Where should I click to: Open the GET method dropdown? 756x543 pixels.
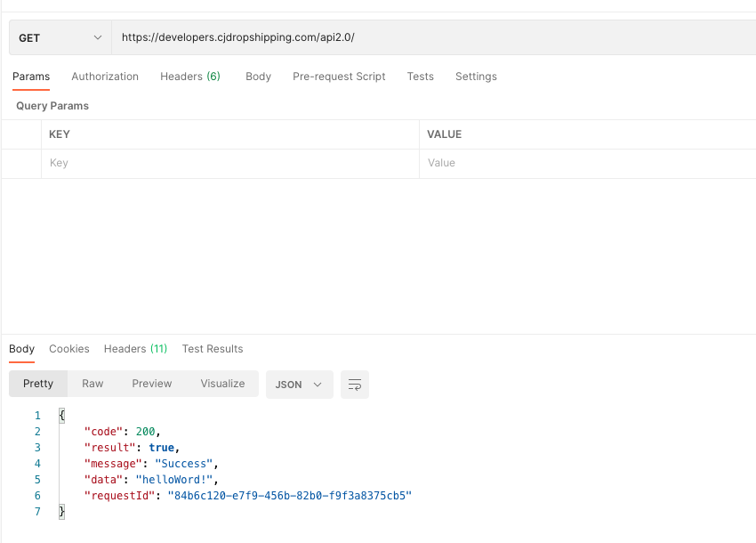click(60, 38)
